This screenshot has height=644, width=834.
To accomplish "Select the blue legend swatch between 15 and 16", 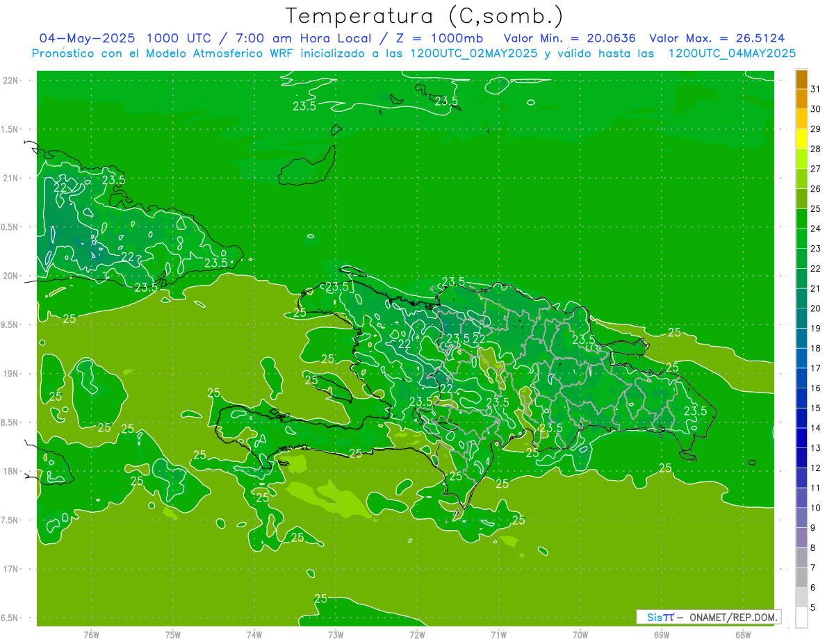I will click(801, 398).
